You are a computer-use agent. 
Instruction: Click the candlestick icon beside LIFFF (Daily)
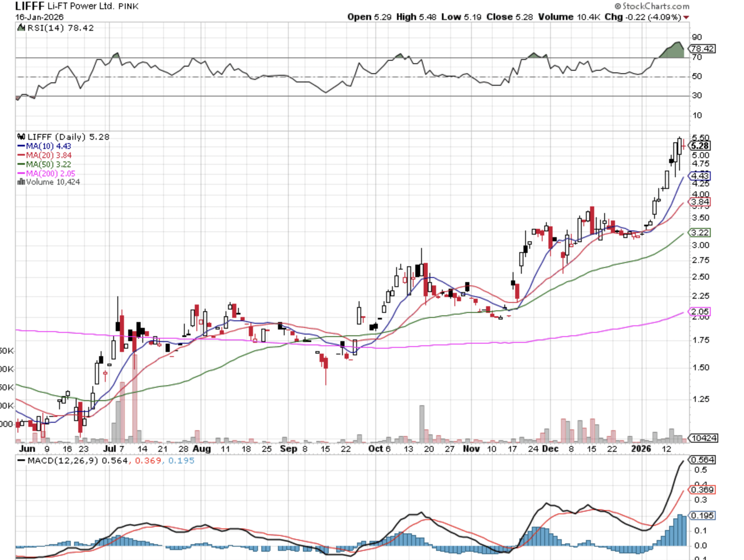(x=21, y=137)
